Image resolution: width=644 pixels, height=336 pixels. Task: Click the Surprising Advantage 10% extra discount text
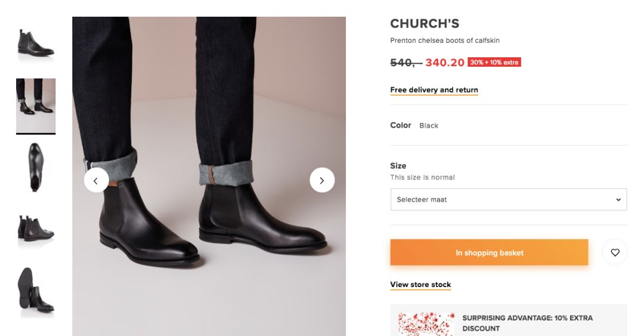click(527, 323)
